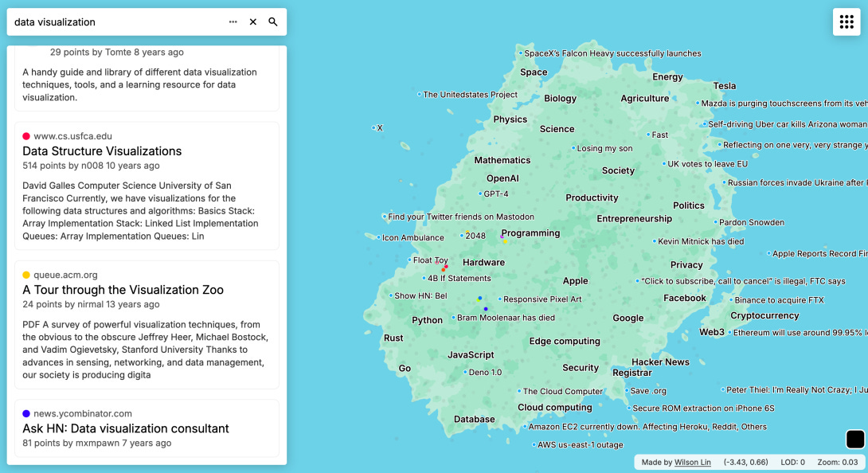
Task: Click the queue.acm.org domain label
Action: 65,275
